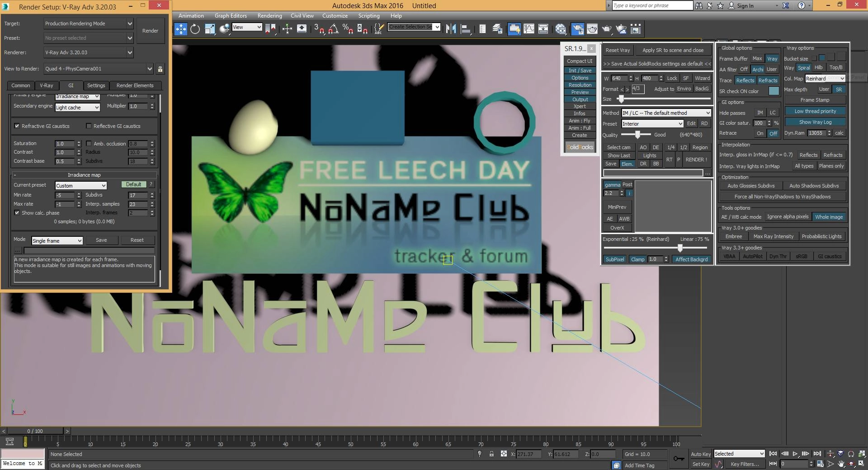Viewport: 868px width, 470px height.
Task: Enable Amb. occlusion checkbox
Action: tap(89, 144)
